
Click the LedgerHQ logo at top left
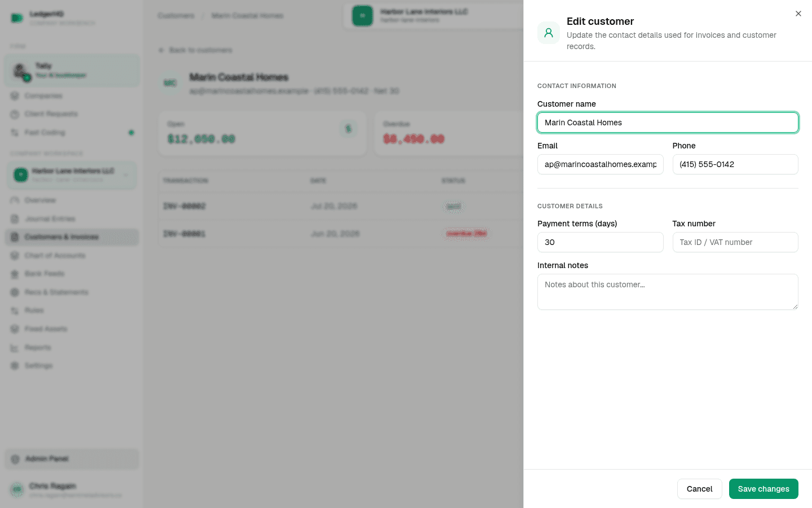click(x=17, y=18)
